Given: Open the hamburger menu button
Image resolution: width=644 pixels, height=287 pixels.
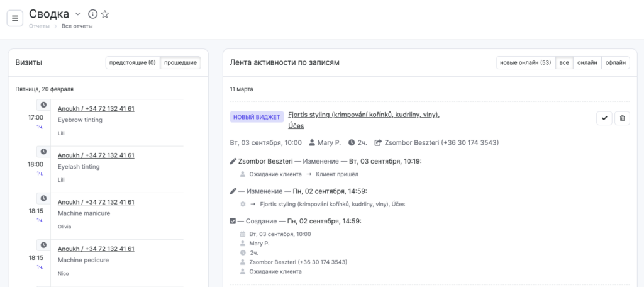Looking at the screenshot, I should pyautogui.click(x=14, y=18).
